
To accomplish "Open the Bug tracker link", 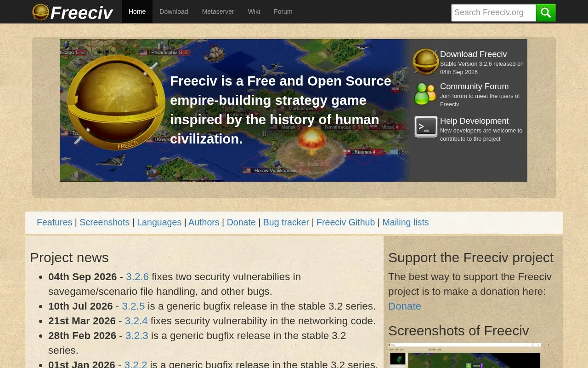I will click(x=286, y=222).
